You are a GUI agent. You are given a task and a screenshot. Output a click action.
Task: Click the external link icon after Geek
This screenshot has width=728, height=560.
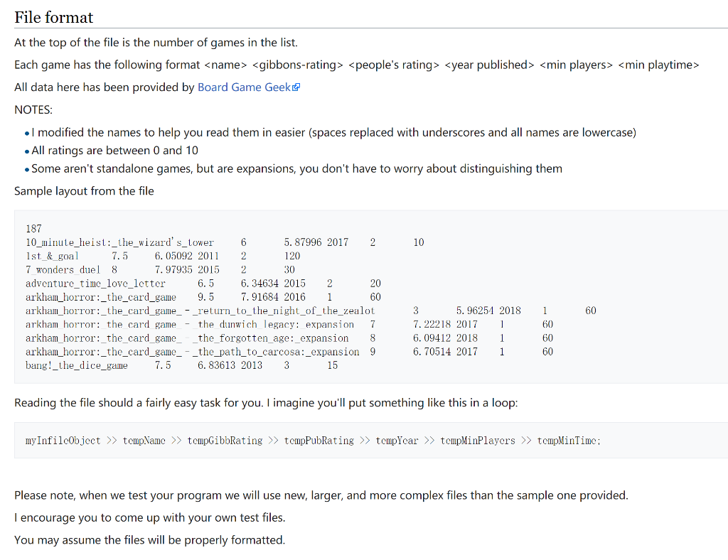pos(296,87)
